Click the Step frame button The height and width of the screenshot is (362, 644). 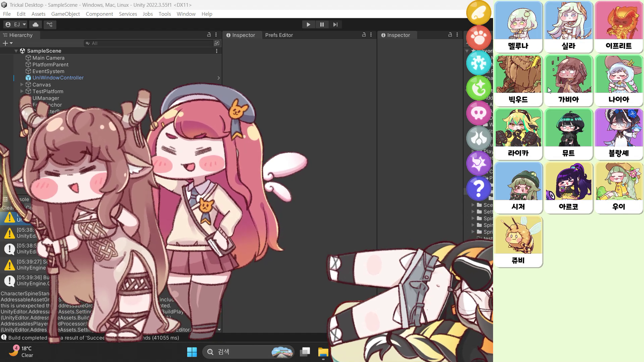335,24
